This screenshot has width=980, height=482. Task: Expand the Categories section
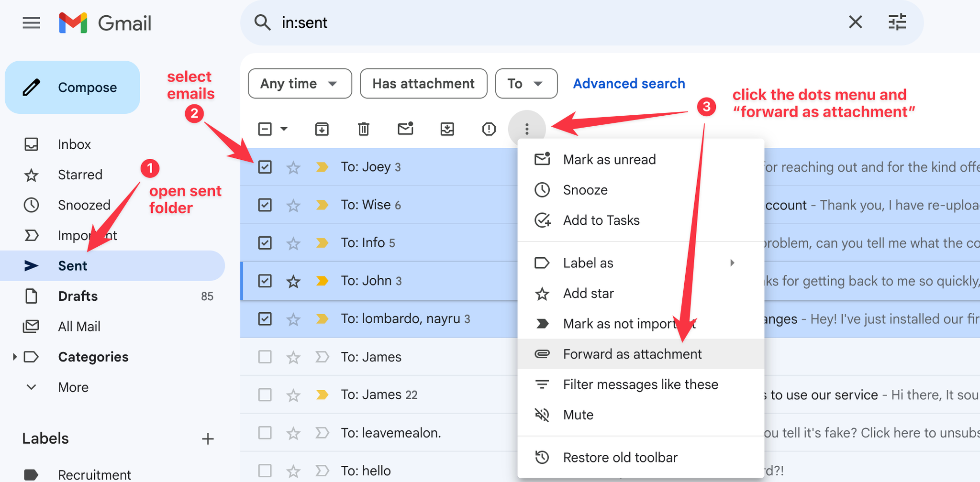[15, 357]
